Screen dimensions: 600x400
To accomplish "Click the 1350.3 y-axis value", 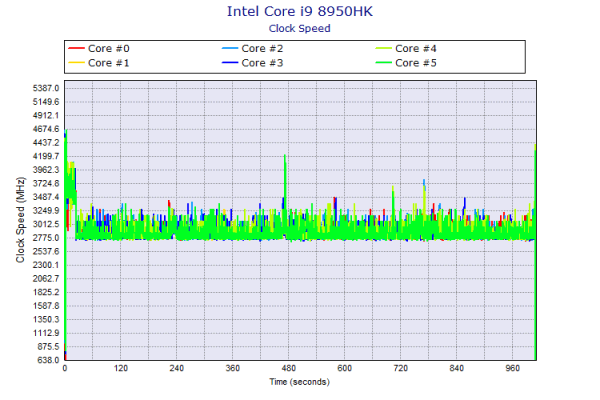I will 46,319.
